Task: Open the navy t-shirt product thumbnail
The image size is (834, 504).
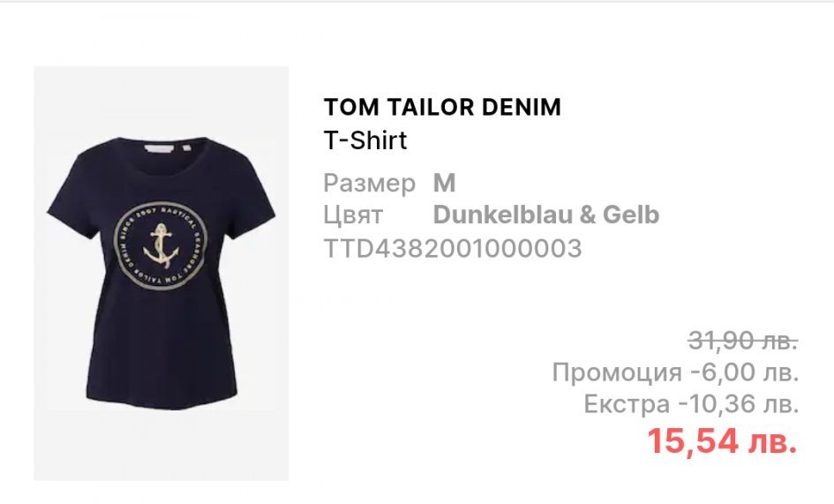Action: coord(162,274)
